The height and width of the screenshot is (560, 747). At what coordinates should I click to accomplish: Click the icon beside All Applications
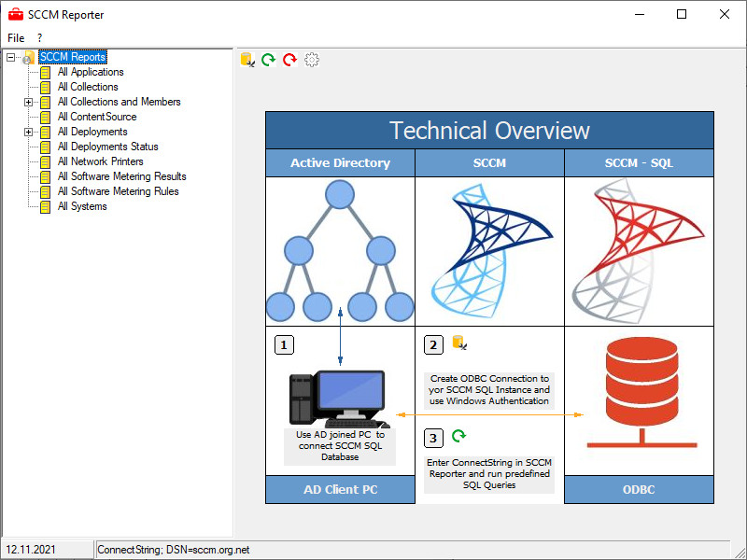click(x=45, y=73)
